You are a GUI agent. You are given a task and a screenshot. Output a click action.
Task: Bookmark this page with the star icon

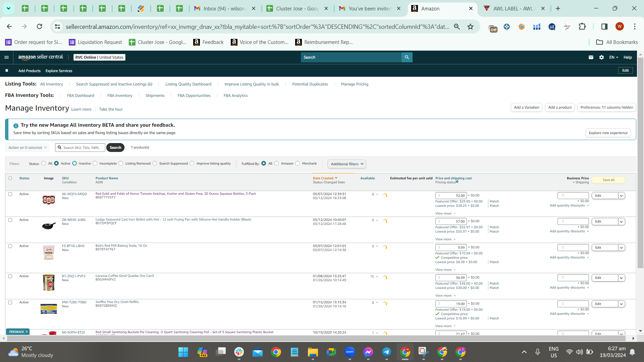(x=471, y=26)
